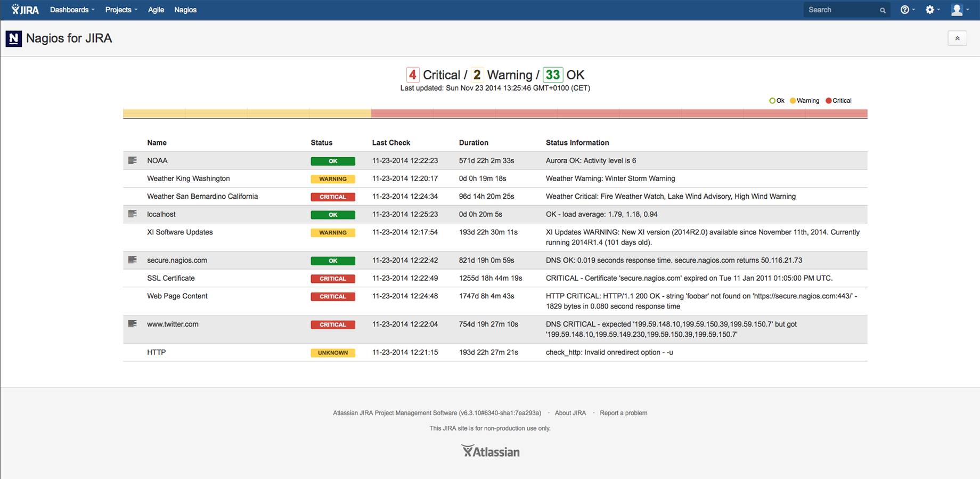The width and height of the screenshot is (980, 479).
Task: Click the yellow warning bar segment
Action: click(247, 113)
